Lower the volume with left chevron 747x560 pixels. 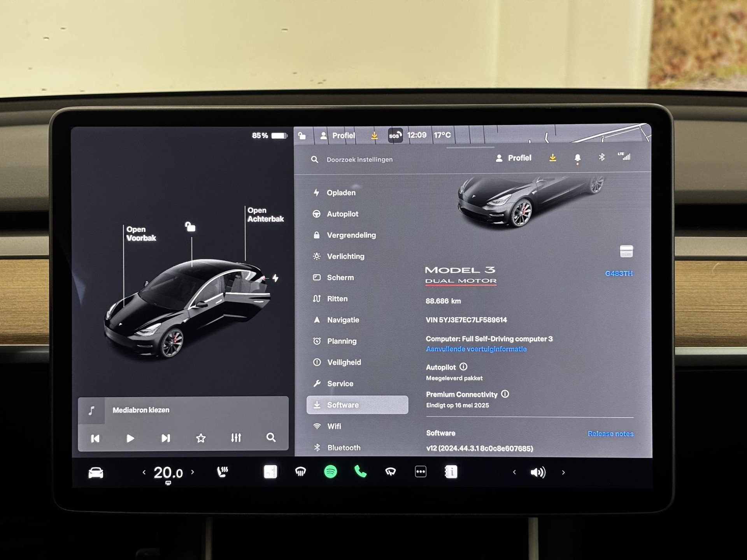[x=514, y=472]
